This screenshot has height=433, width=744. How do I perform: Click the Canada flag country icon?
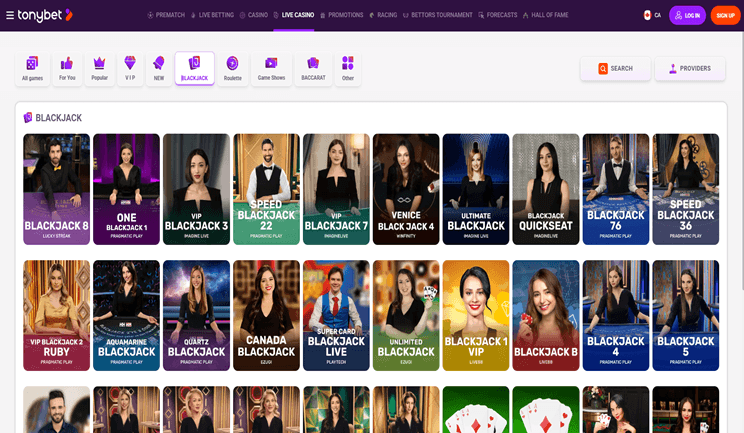click(x=647, y=15)
